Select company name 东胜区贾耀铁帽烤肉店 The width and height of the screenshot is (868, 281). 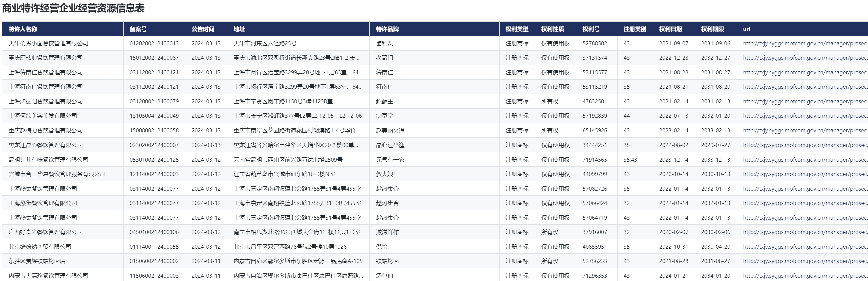(x=37, y=261)
